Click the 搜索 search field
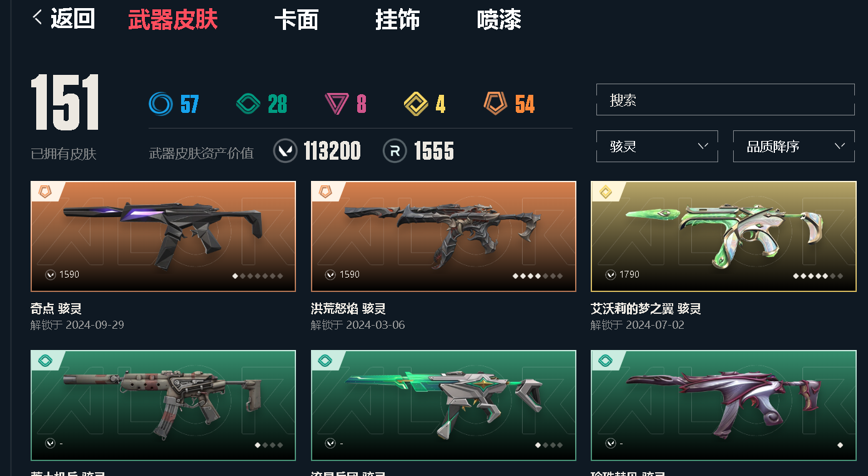Image resolution: width=868 pixels, height=476 pixels. coord(726,100)
